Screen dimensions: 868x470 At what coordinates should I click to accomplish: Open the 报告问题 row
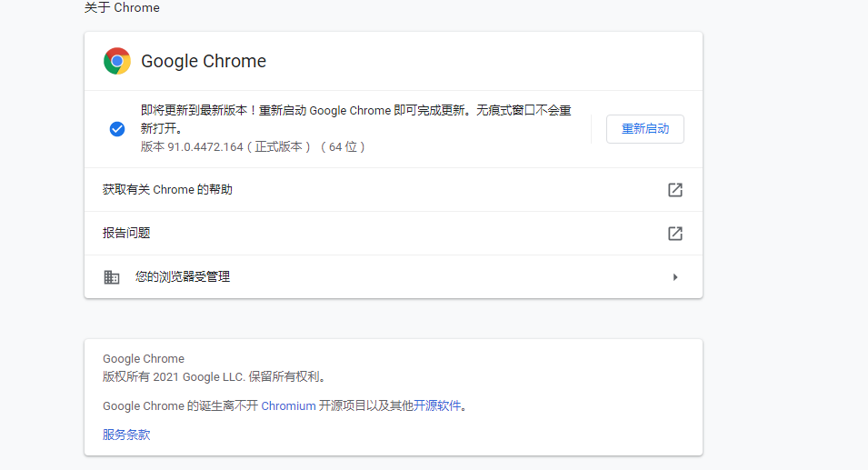coord(393,233)
